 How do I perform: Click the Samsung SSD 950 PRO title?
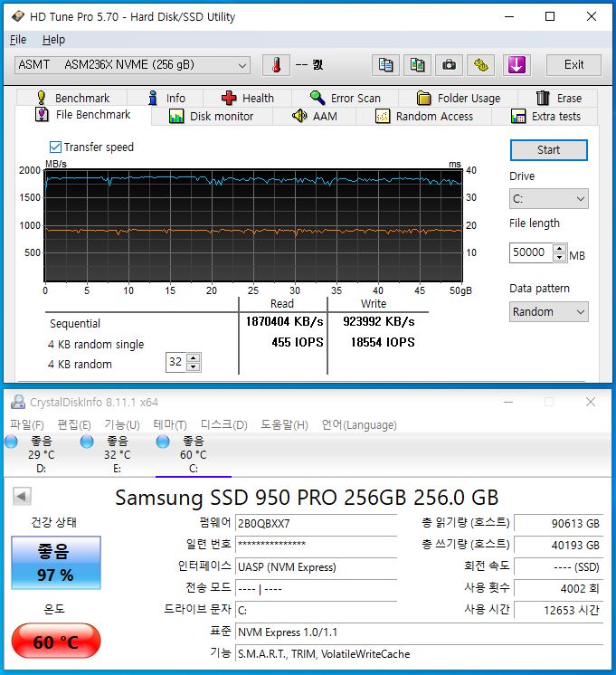click(307, 498)
